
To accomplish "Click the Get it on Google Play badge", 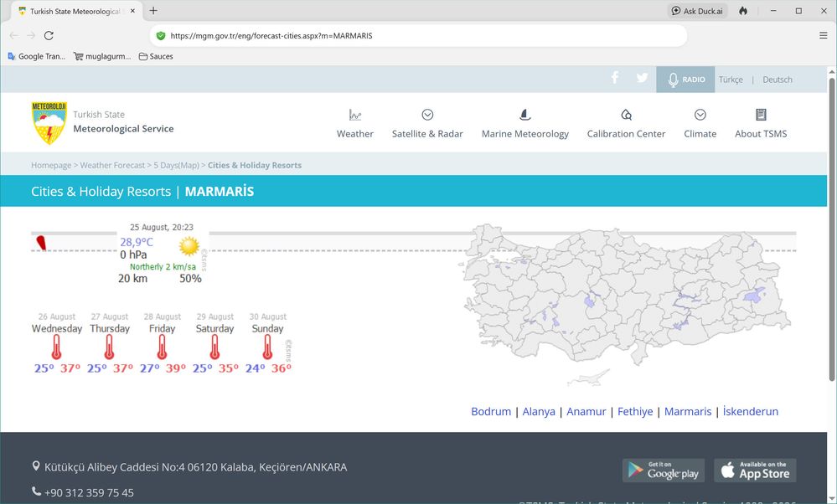I will point(664,471).
